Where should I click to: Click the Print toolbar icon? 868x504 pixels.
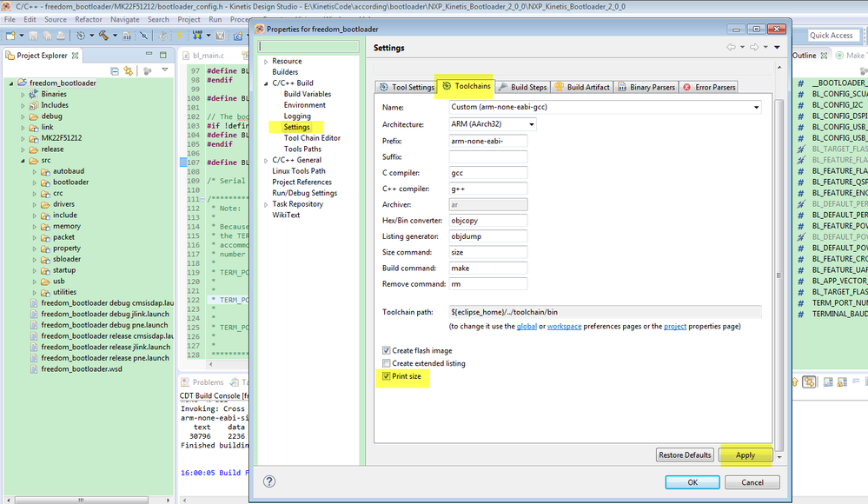(x=60, y=36)
